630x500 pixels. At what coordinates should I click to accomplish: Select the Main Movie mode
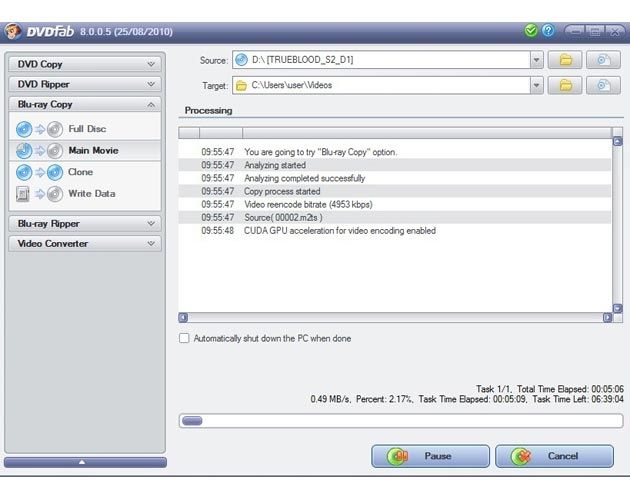[x=85, y=151]
